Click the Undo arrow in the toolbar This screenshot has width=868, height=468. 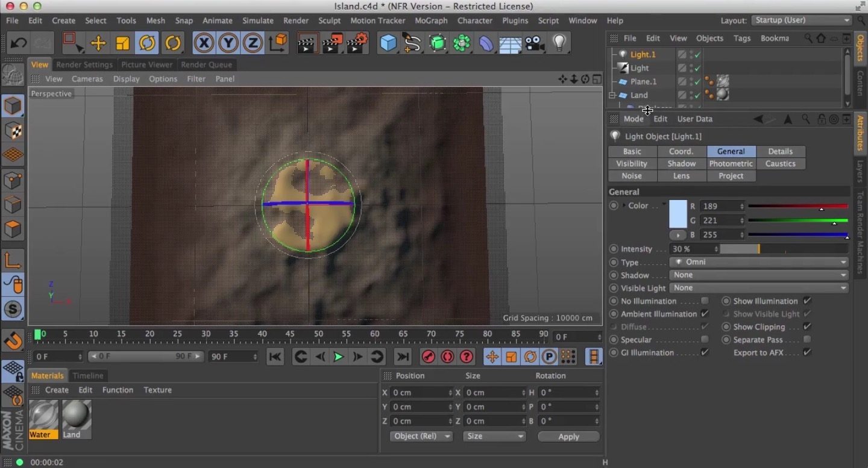point(18,43)
